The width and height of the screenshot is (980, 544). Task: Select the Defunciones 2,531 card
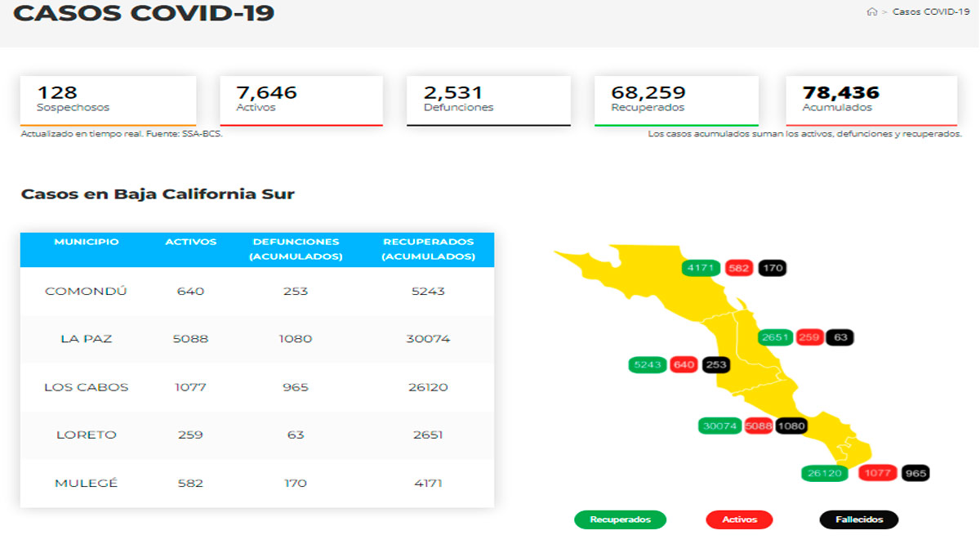pos(488,100)
